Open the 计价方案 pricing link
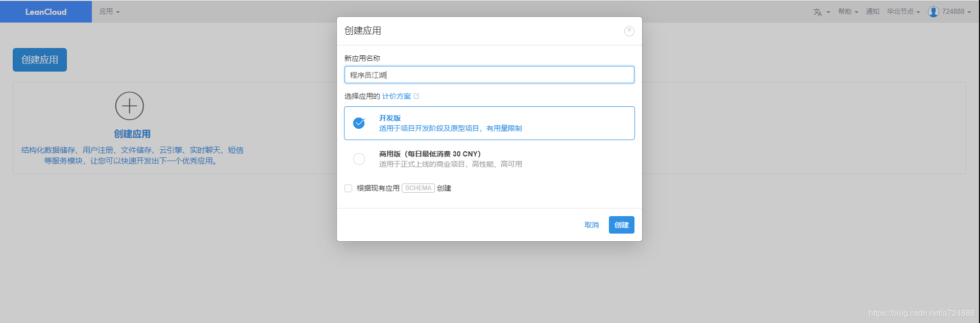Image resolution: width=980 pixels, height=323 pixels. coord(396,96)
